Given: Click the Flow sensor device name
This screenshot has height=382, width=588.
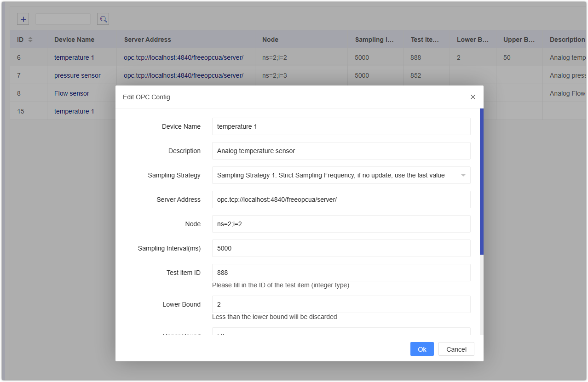Looking at the screenshot, I should pyautogui.click(x=72, y=93).
